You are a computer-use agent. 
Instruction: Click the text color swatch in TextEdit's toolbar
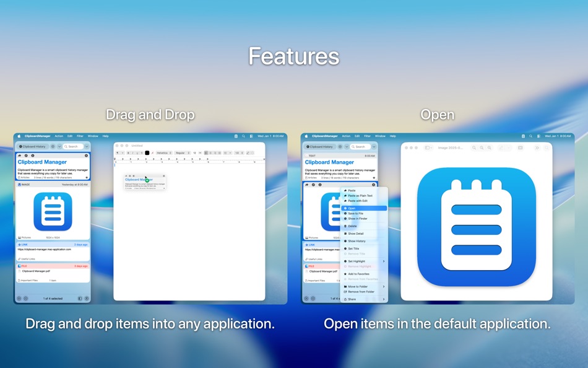coord(147,152)
